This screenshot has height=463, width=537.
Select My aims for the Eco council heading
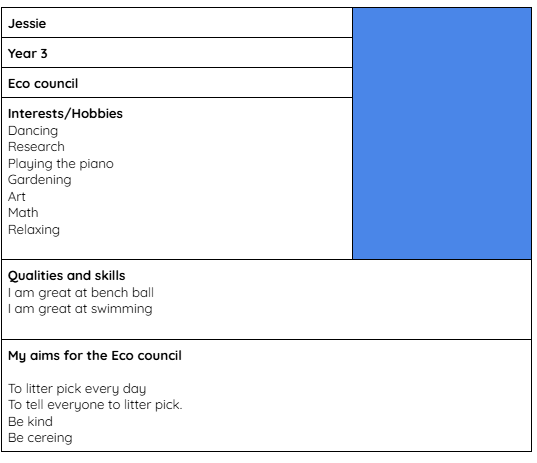click(95, 356)
